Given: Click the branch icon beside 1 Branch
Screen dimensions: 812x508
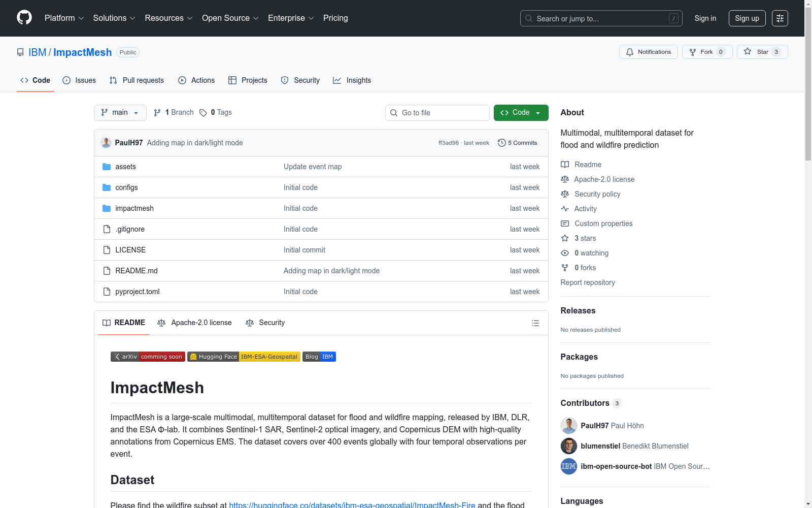Looking at the screenshot, I should coord(157,113).
